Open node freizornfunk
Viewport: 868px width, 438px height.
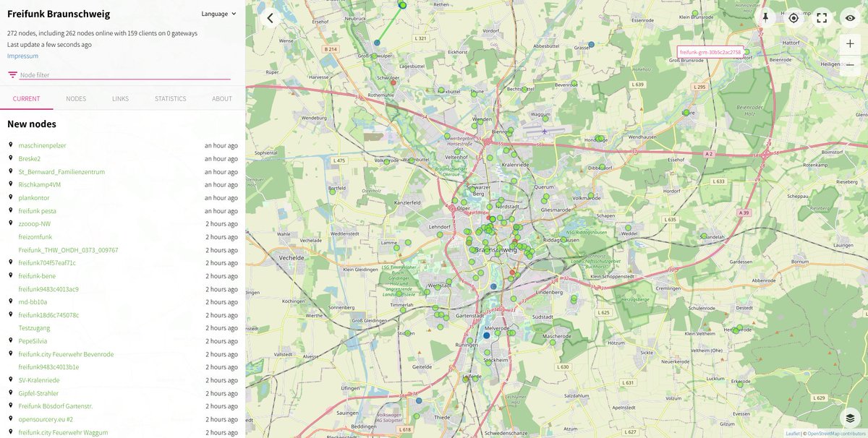click(35, 236)
